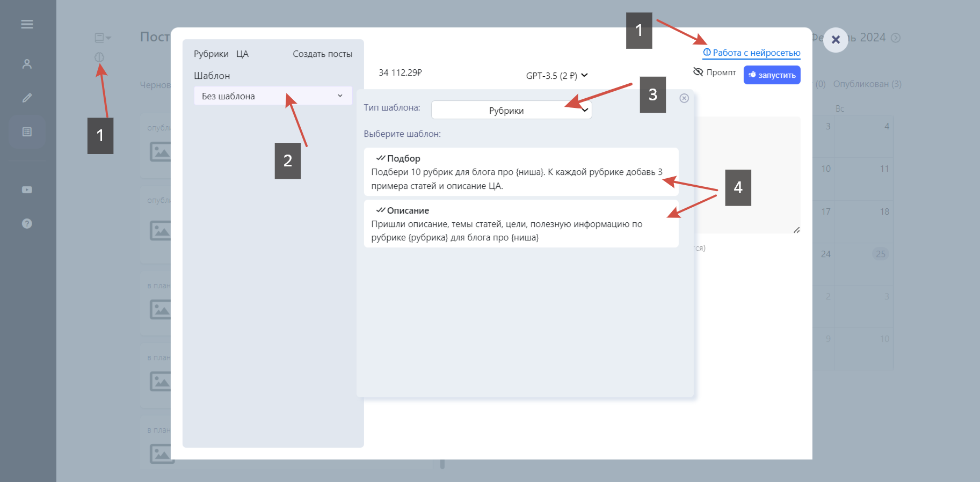This screenshot has height=482, width=980.
Task: Open the hamburger menu in the sidebar
Action: (x=27, y=24)
